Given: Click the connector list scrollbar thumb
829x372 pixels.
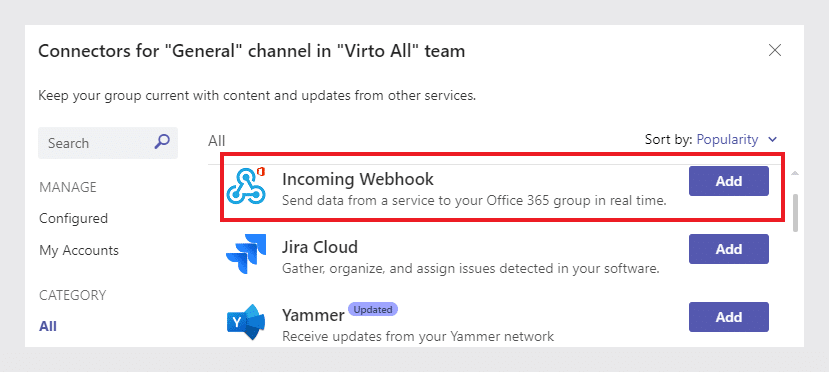Looking at the screenshot, I should (795, 212).
